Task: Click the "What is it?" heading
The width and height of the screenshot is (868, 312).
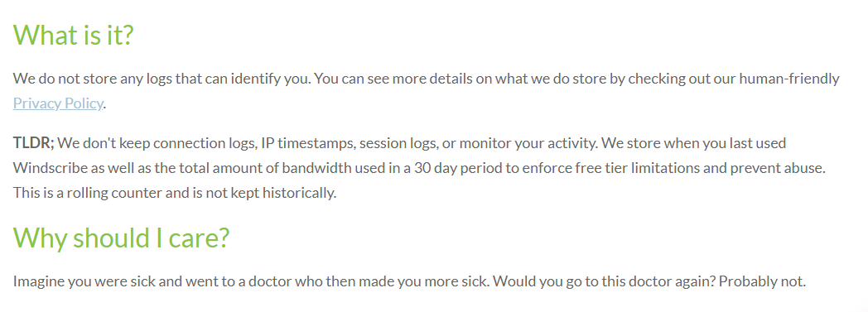Action: 73,34
